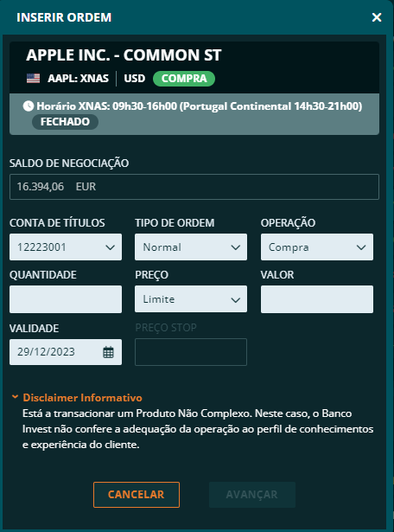Open the calendar icon in Validade field
Screen dimensions: 394x532
pos(108,352)
